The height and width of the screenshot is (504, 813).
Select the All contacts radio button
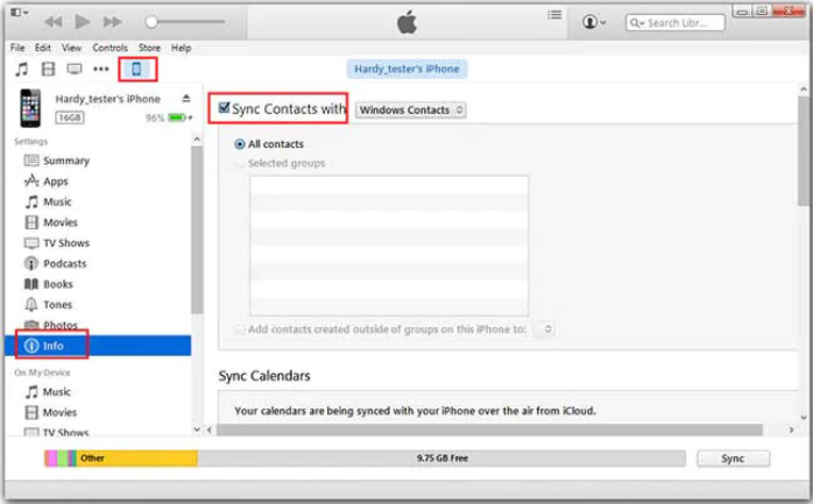[x=239, y=144]
